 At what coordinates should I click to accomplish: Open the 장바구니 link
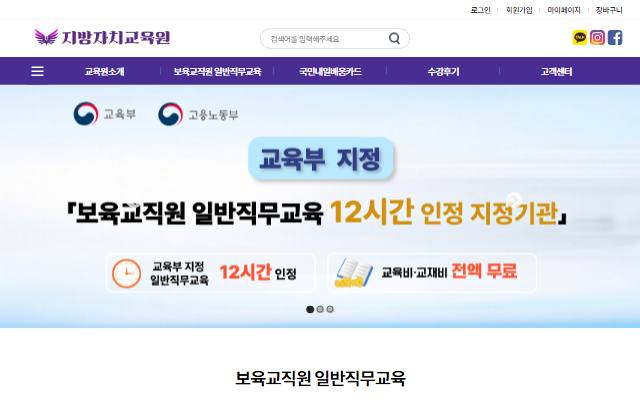[609, 10]
